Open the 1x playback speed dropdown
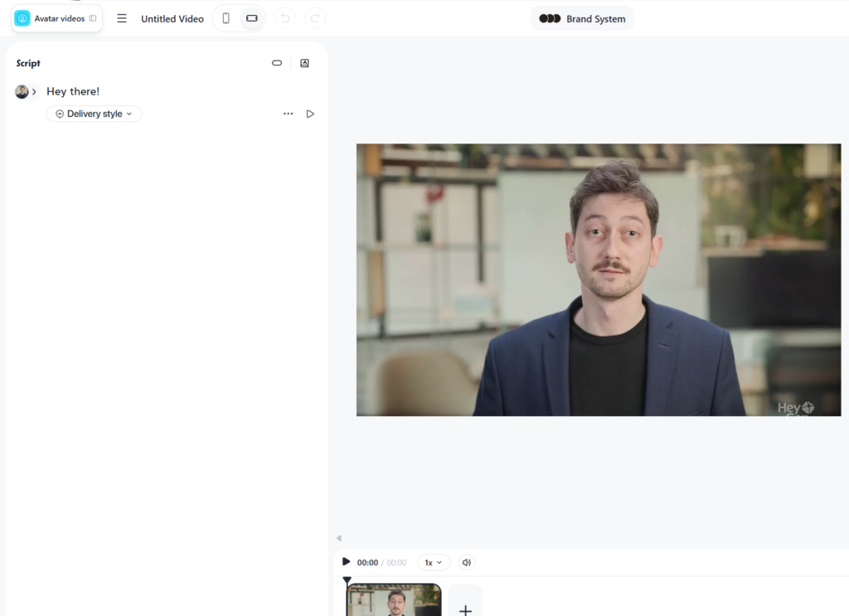The image size is (849, 616). pos(434,562)
